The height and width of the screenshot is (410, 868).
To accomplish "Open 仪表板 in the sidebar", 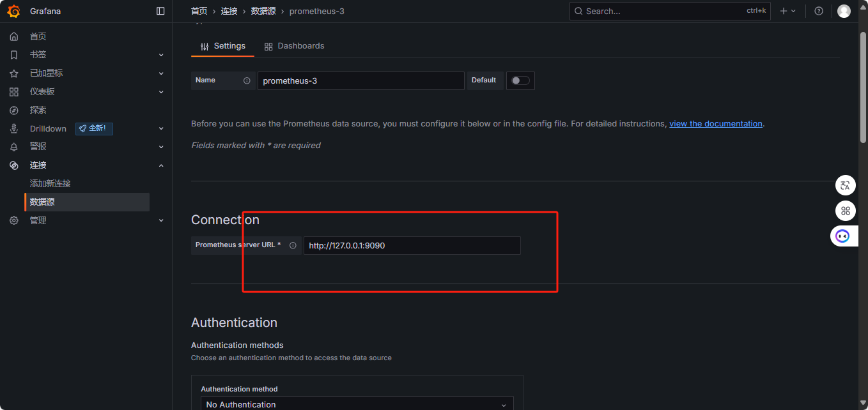I will (42, 92).
